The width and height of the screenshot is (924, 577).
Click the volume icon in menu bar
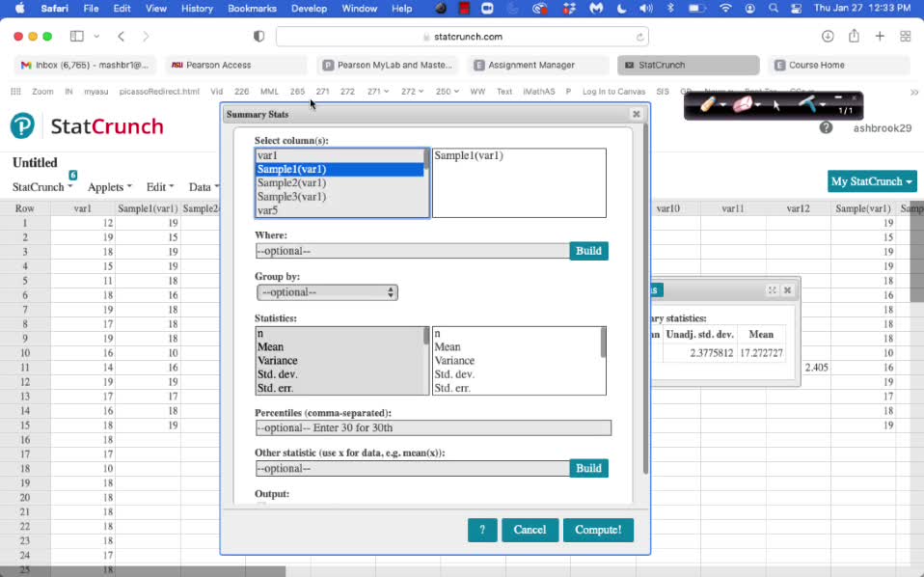[646, 9]
